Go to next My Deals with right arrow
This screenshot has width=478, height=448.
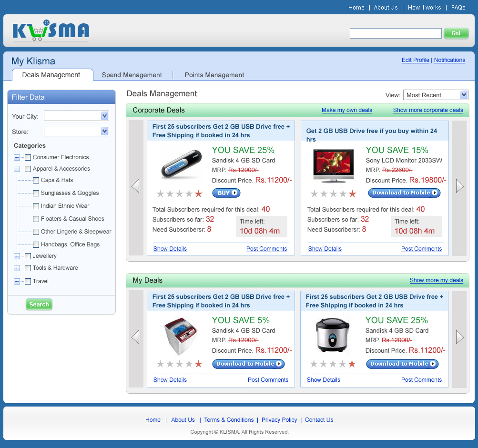point(459,337)
